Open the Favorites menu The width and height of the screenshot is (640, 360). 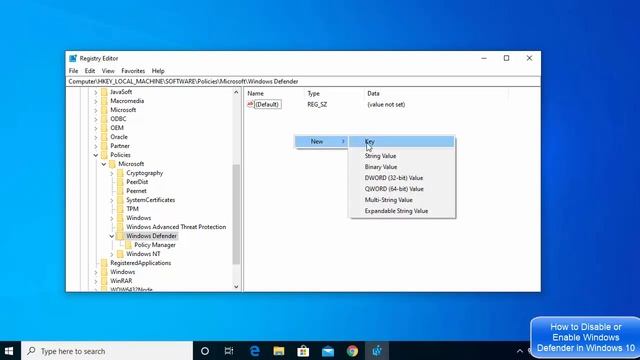click(133, 71)
